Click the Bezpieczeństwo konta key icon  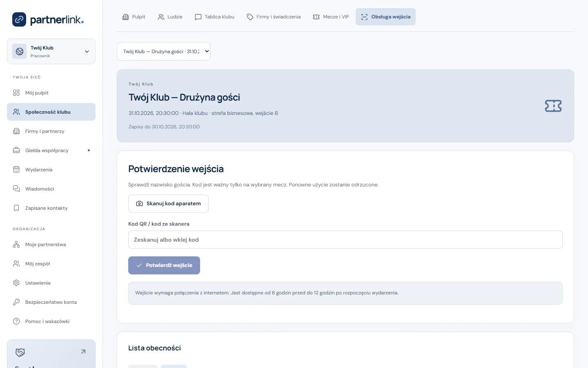(x=16, y=302)
